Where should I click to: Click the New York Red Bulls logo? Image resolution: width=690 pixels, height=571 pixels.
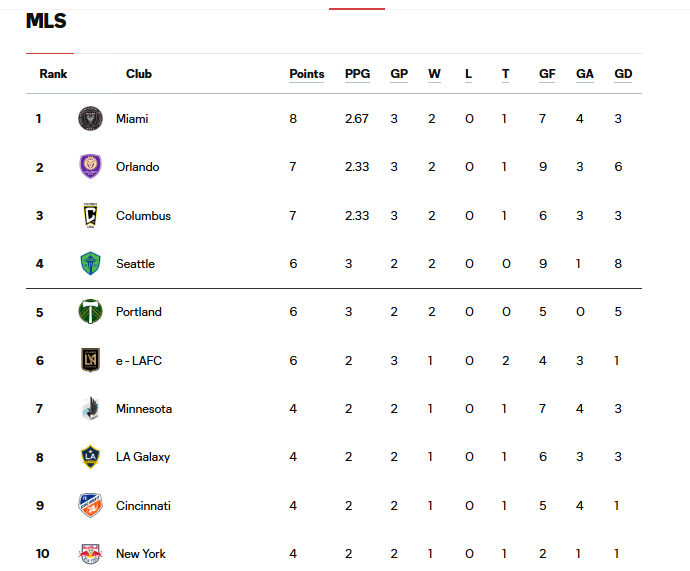click(90, 554)
